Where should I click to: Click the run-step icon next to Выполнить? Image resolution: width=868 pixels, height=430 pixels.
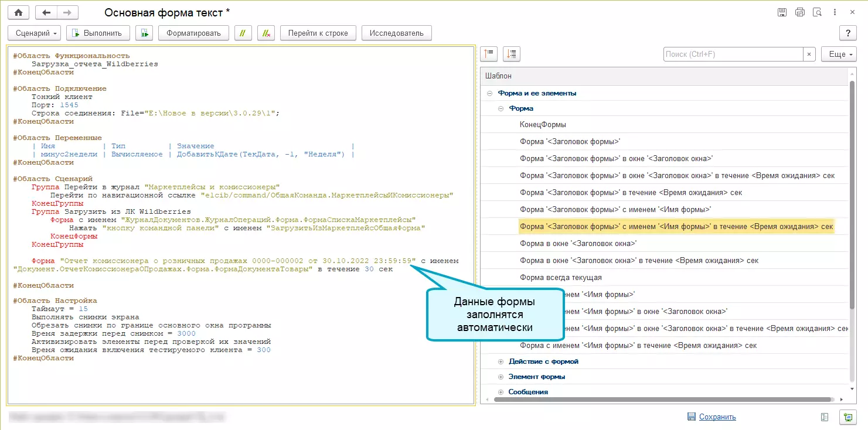coord(144,33)
